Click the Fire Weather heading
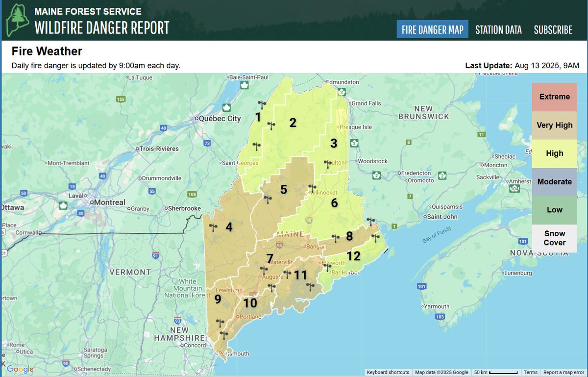The image size is (588, 377). pos(47,51)
